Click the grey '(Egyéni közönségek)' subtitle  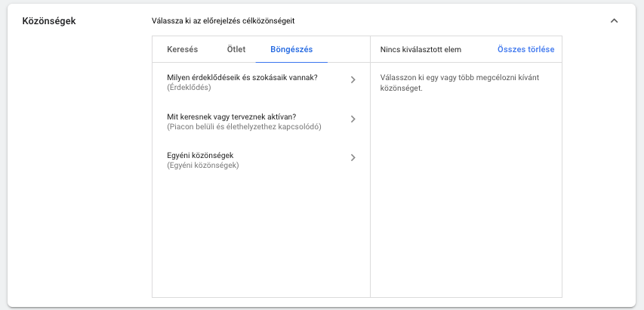pos(203,166)
